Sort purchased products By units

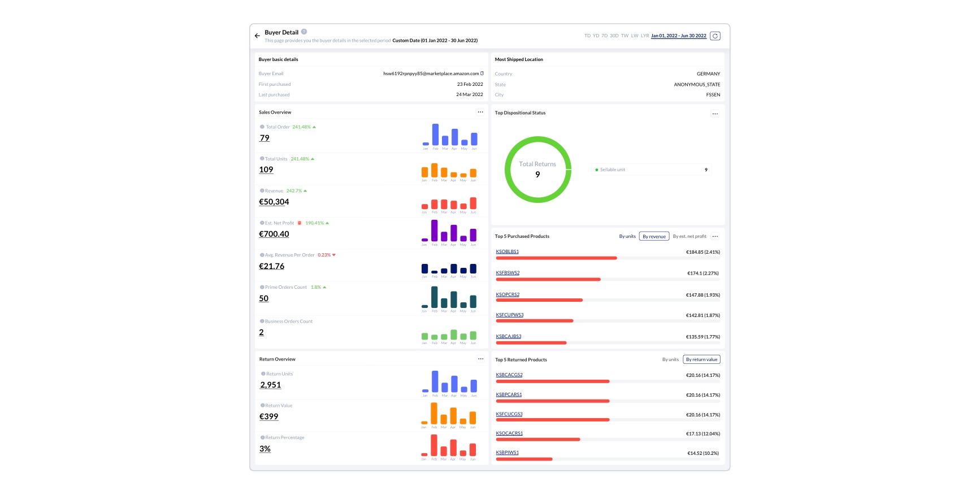627,236
